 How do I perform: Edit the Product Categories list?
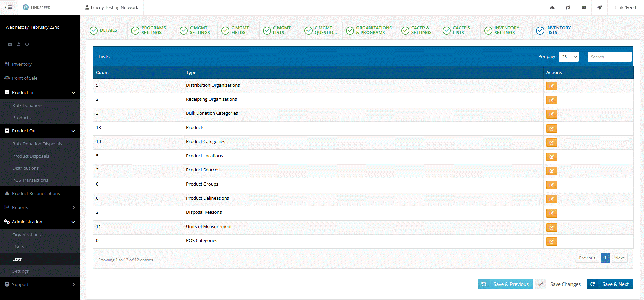(551, 143)
